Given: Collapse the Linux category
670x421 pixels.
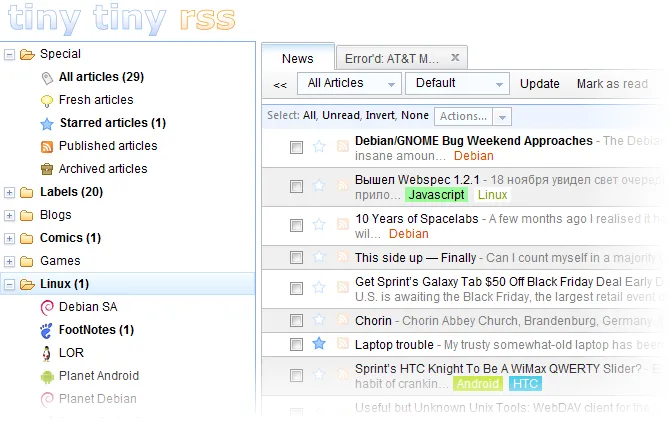Looking at the screenshot, I should coord(9,285).
